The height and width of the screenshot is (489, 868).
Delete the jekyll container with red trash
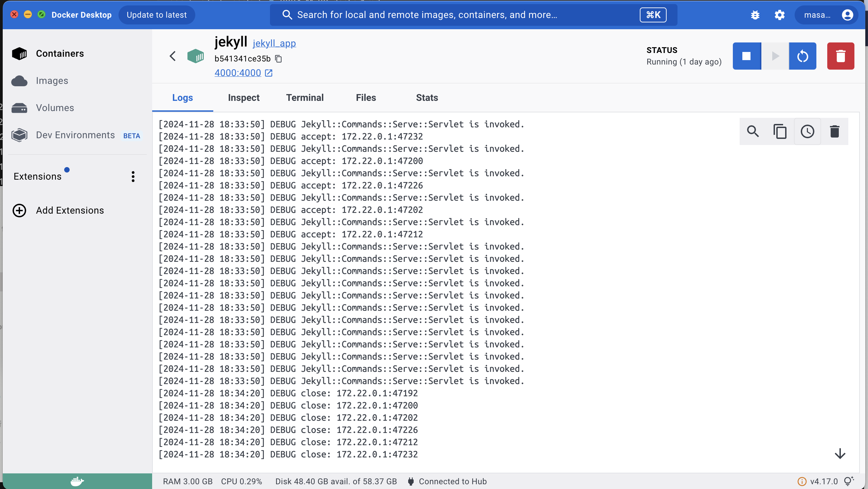[840, 56]
